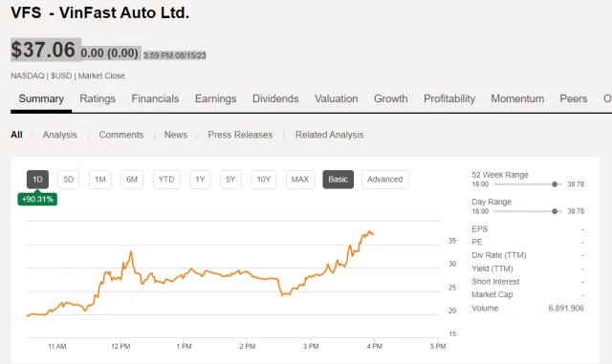Switch to the Peers tab

coord(574,98)
